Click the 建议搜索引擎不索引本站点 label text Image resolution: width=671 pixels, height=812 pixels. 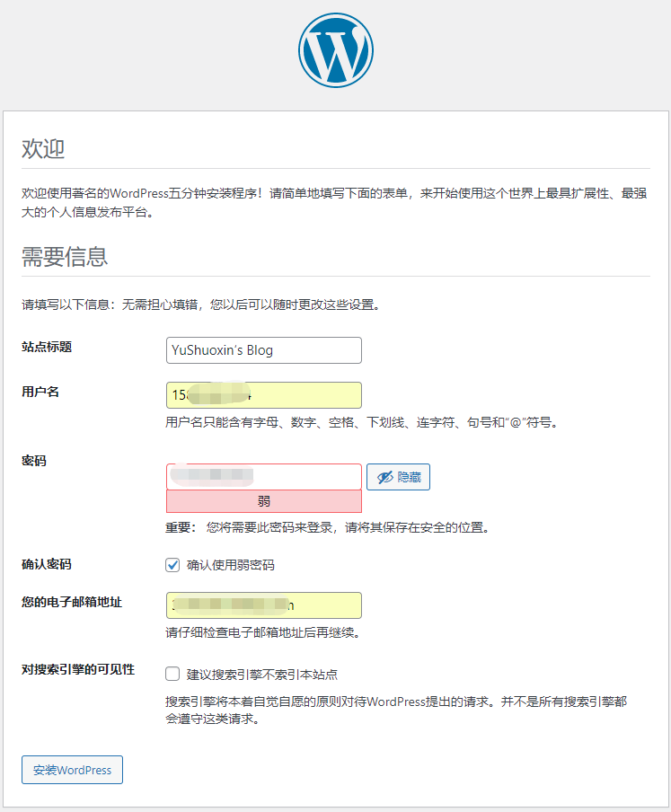click(x=261, y=675)
